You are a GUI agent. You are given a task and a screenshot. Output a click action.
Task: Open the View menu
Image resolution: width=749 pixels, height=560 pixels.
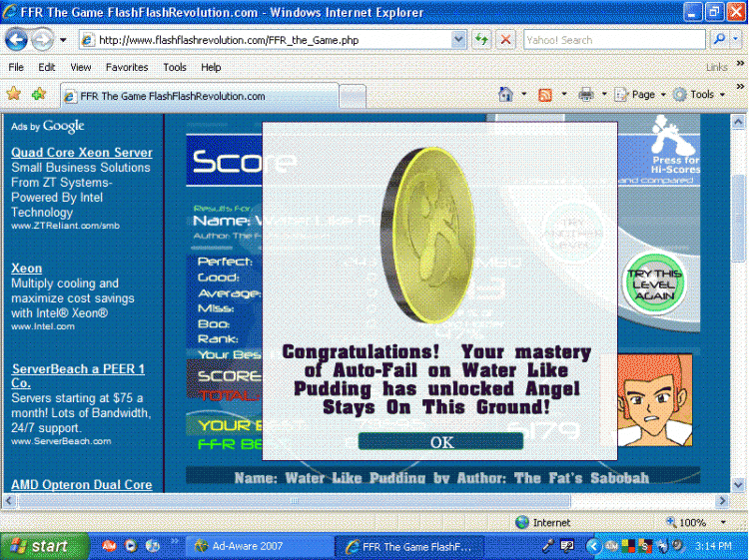tap(80, 67)
